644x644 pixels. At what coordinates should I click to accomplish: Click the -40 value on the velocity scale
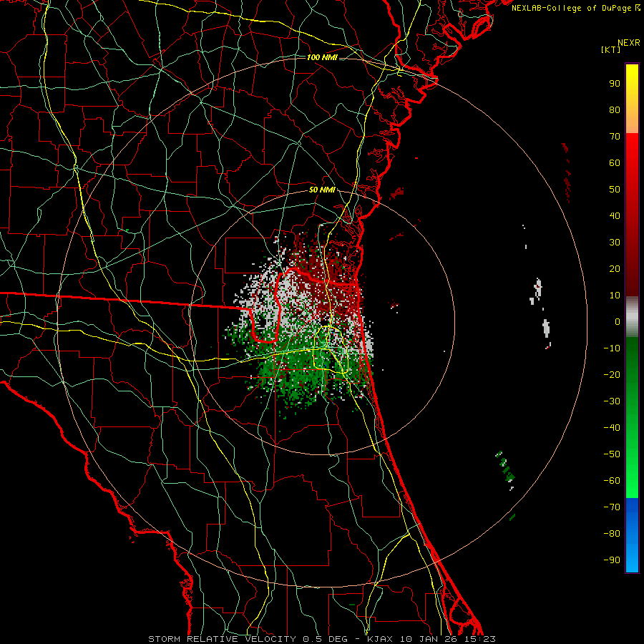tap(612, 428)
